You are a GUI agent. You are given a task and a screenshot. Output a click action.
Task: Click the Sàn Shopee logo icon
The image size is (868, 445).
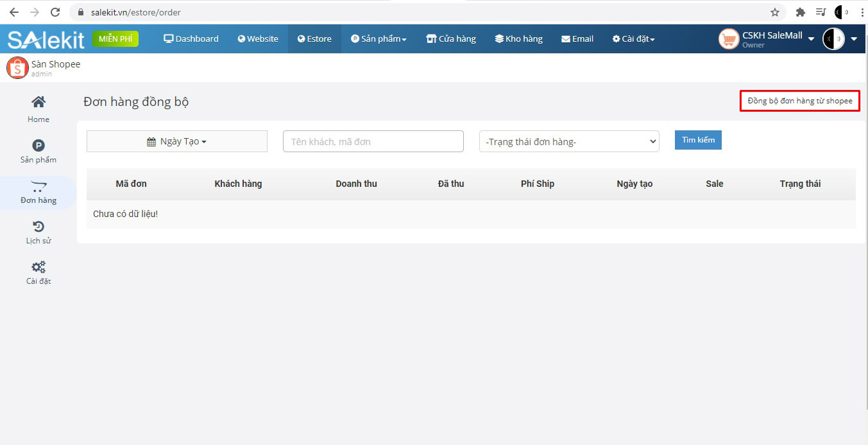(x=17, y=67)
